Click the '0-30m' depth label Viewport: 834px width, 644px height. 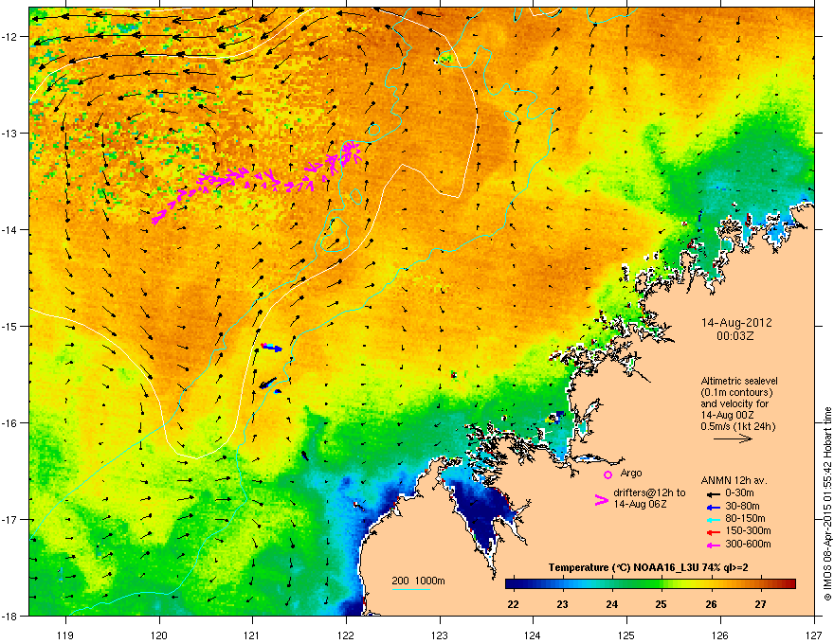point(739,493)
